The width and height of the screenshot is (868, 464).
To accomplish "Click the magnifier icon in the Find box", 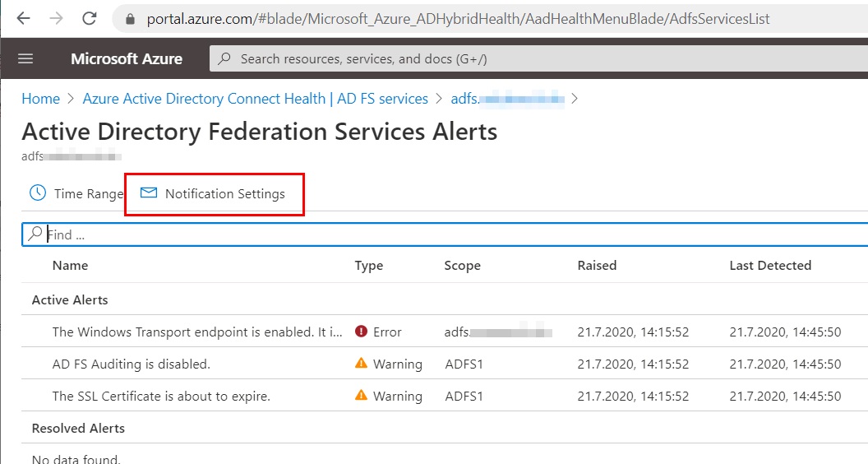I will click(35, 234).
